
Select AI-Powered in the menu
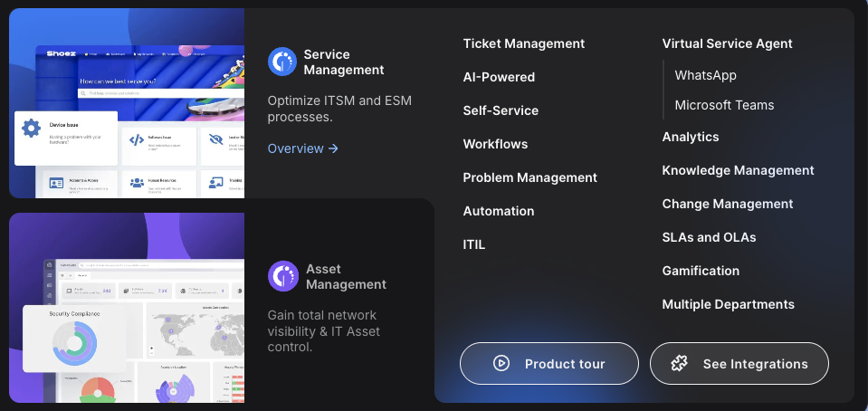[499, 77]
